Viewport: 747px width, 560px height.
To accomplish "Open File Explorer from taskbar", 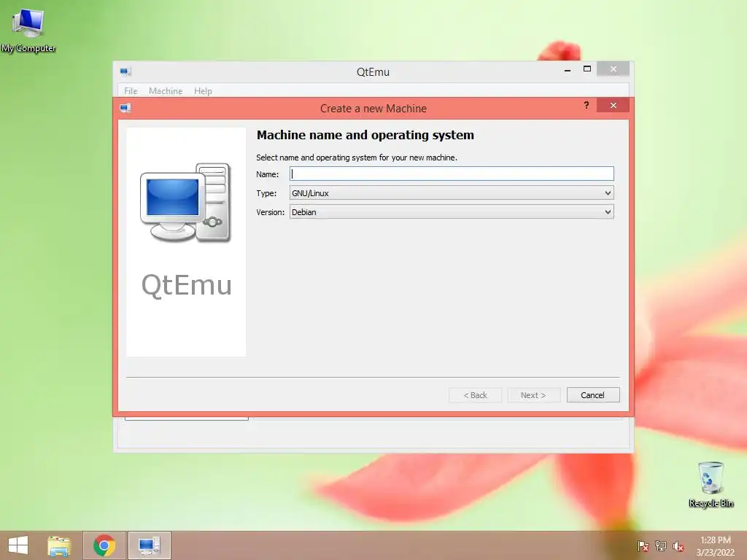I will point(59,545).
